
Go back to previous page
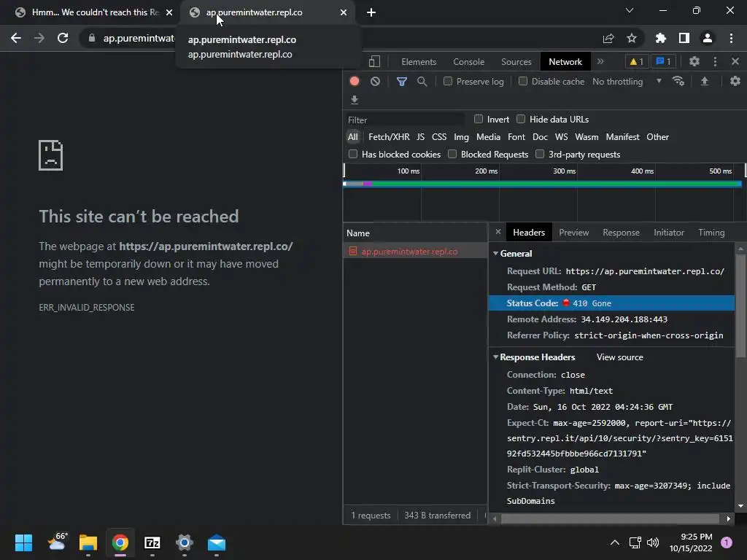click(16, 38)
